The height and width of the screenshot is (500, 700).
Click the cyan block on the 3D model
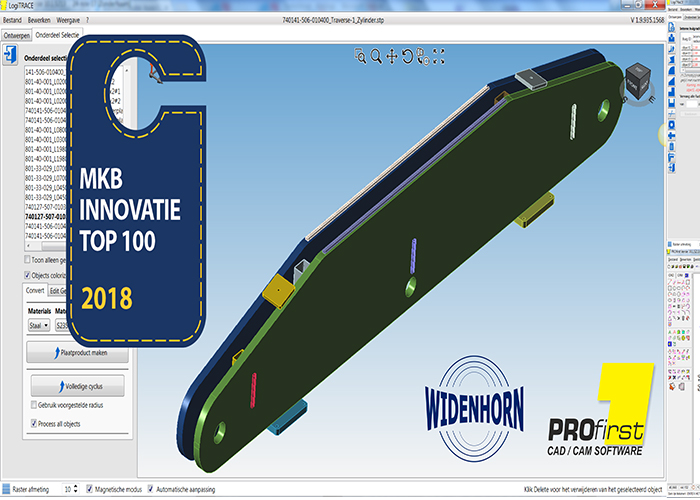[288, 418]
